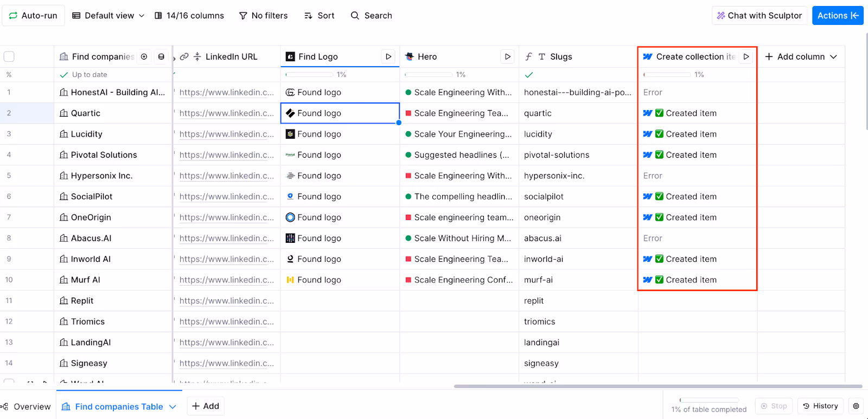
Task: Run the Find Logo column play button
Action: click(x=388, y=56)
